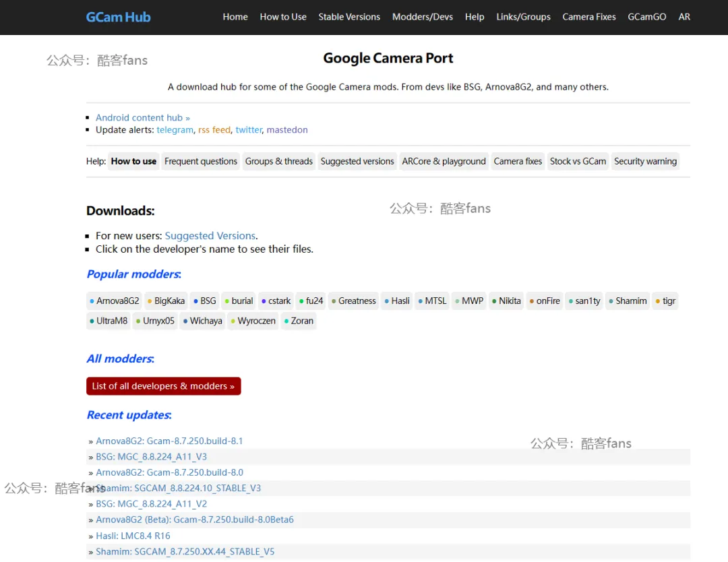Open the Stock vs GCam help tab
The width and height of the screenshot is (728, 562).
click(x=578, y=162)
